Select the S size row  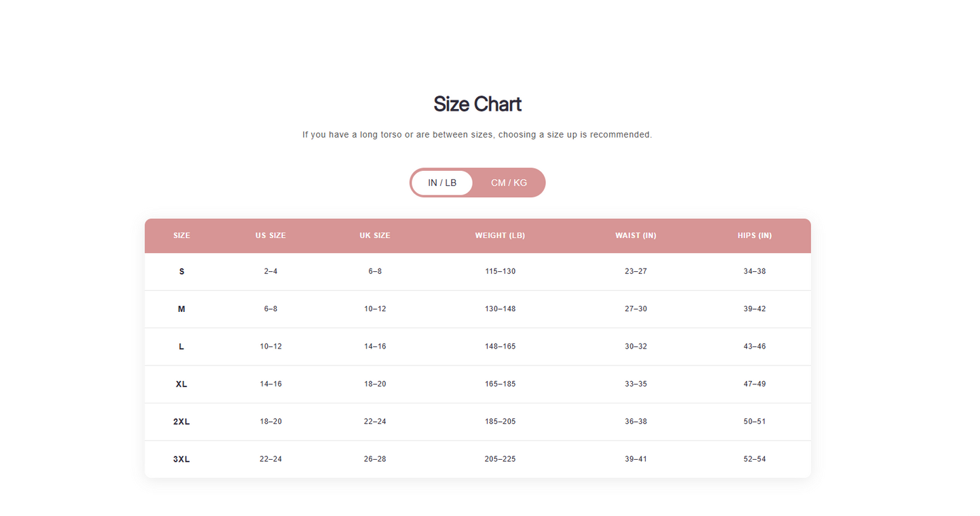(x=181, y=271)
